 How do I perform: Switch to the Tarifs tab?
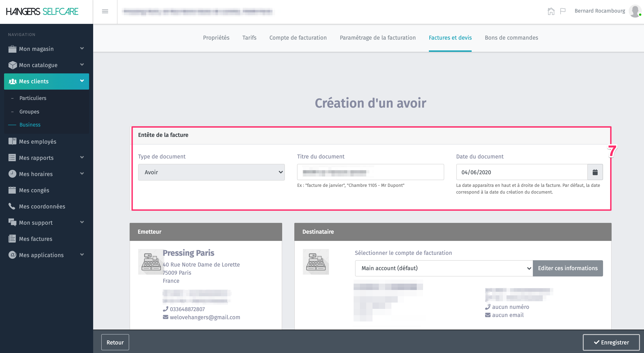[249, 38]
